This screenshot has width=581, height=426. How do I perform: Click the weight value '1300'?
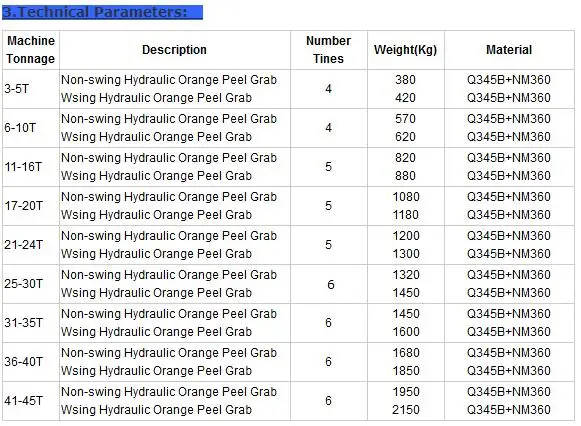(406, 254)
